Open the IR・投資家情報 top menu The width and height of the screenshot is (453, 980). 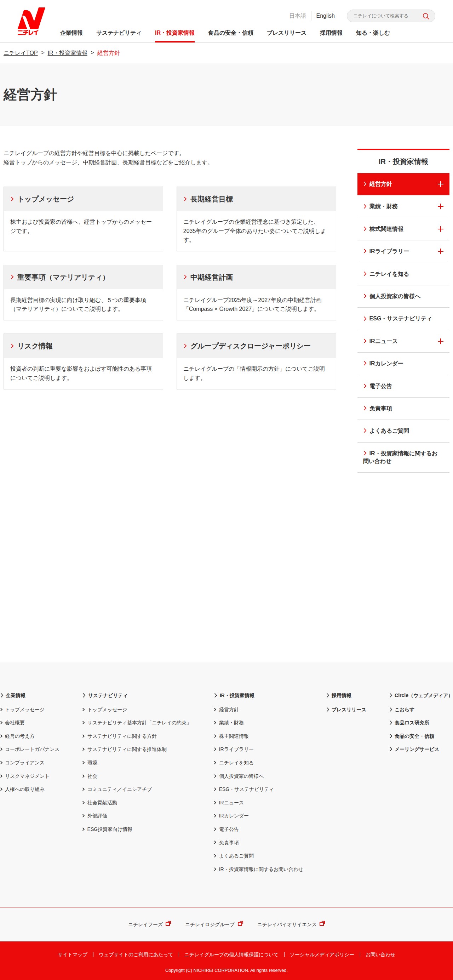click(174, 33)
